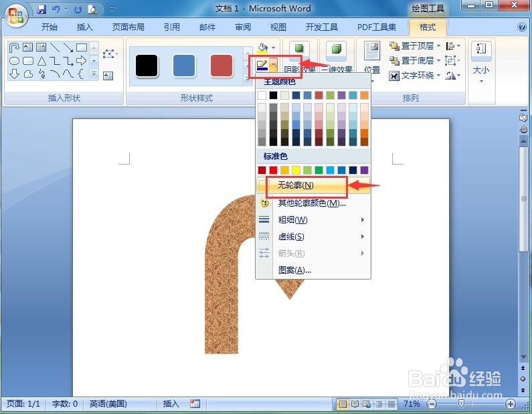Screen dimensions: 532x414
Task: Open the 审阅 ribbon tab
Action: pyautogui.click(x=243, y=27)
